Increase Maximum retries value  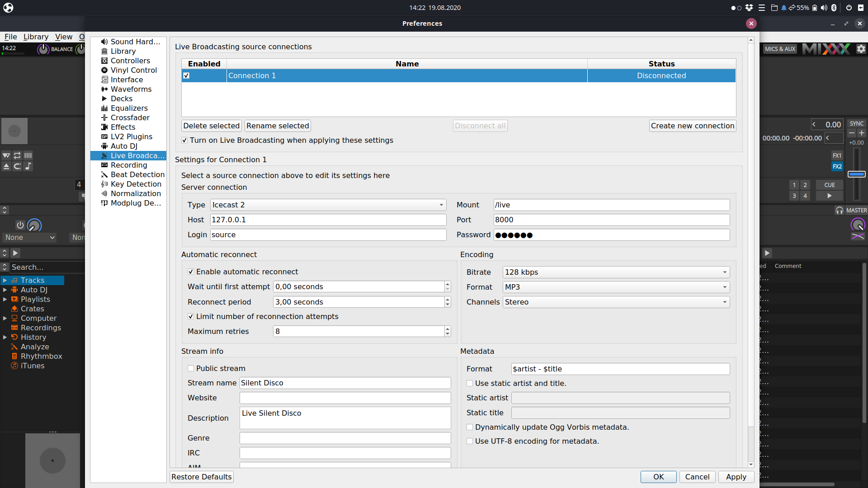click(x=448, y=328)
